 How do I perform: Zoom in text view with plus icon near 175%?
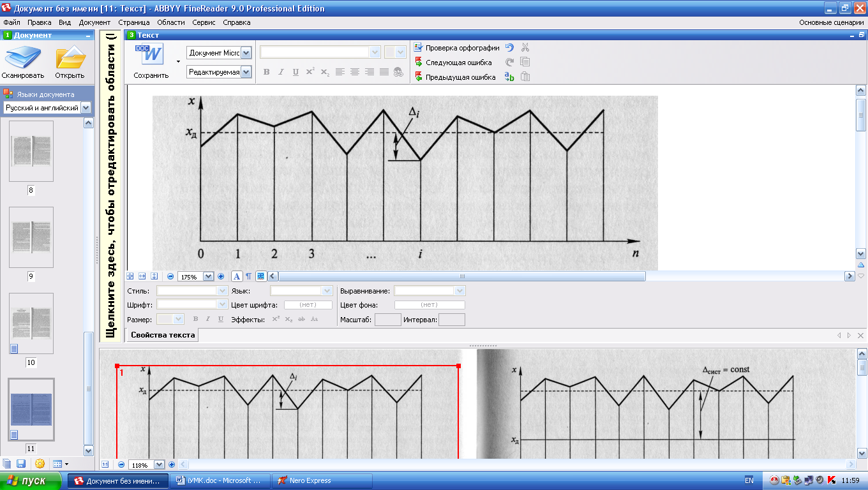pos(221,276)
